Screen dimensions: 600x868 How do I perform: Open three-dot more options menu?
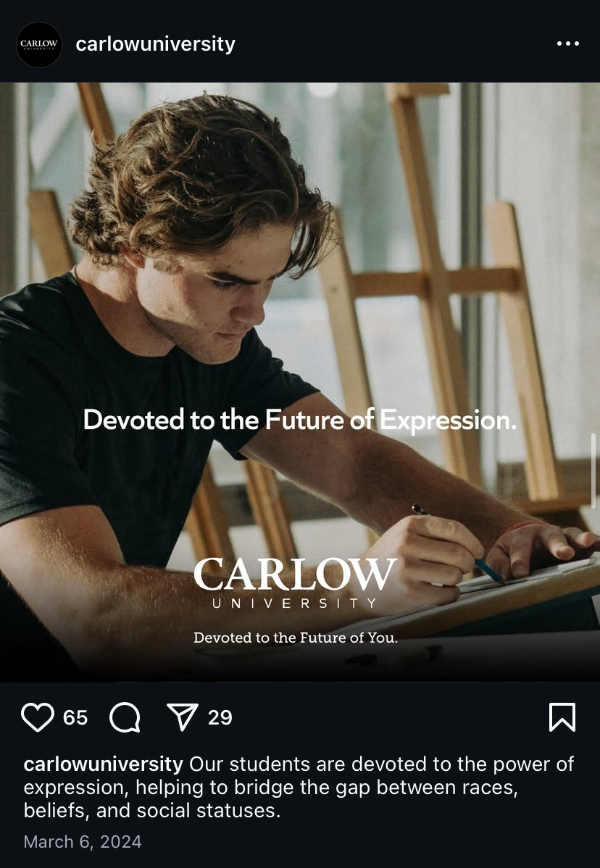(568, 43)
